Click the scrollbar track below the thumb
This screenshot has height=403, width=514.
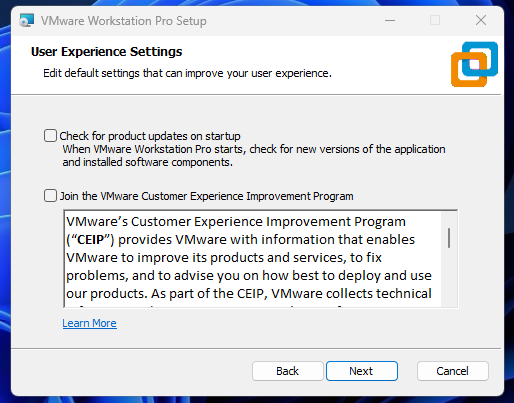click(x=449, y=278)
